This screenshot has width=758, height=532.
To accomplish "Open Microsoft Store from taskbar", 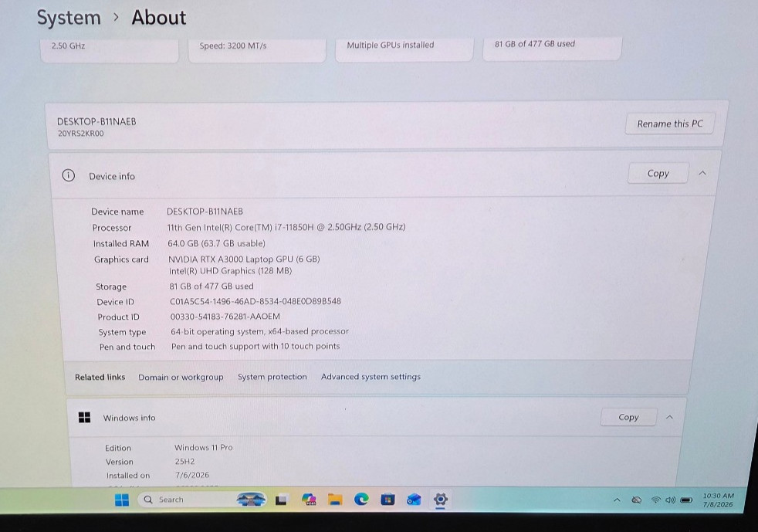I will tap(387, 499).
